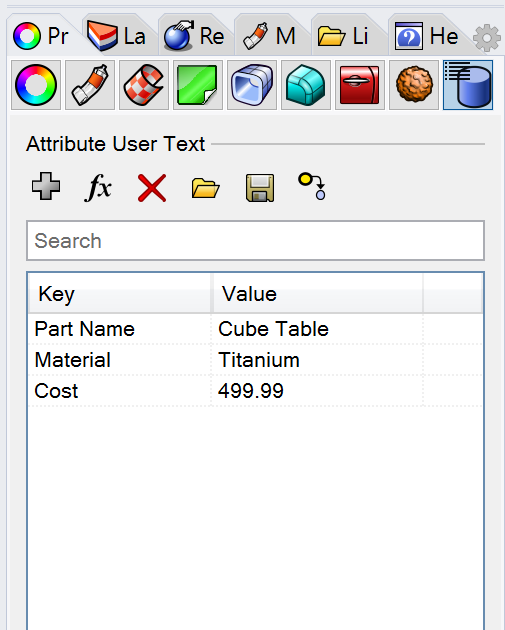Add a new key with plus icon

coord(46,186)
